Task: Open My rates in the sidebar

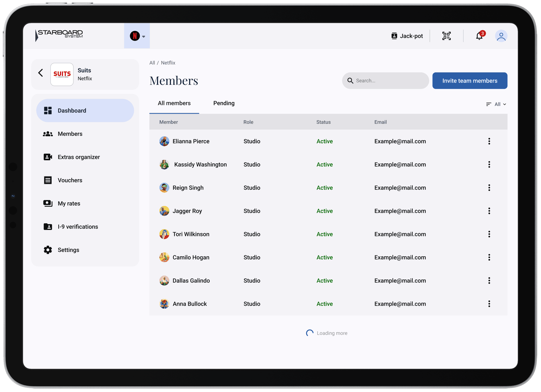Action: (x=69, y=203)
